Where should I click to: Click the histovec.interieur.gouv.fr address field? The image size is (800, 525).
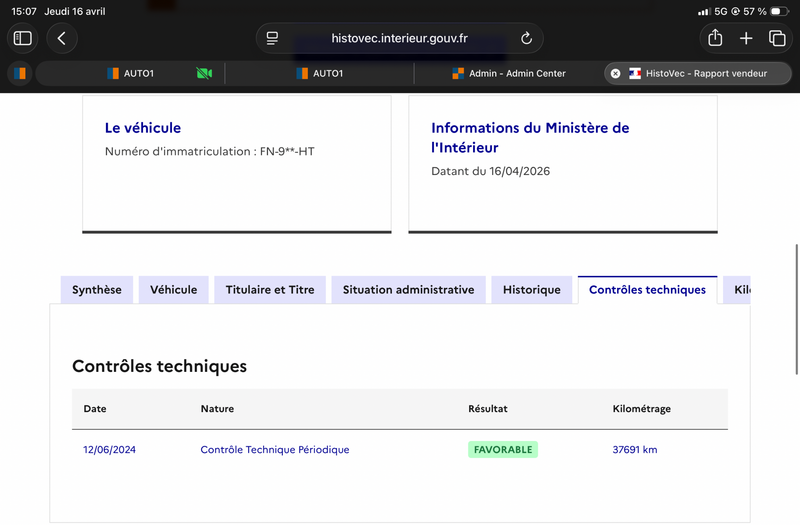(399, 38)
